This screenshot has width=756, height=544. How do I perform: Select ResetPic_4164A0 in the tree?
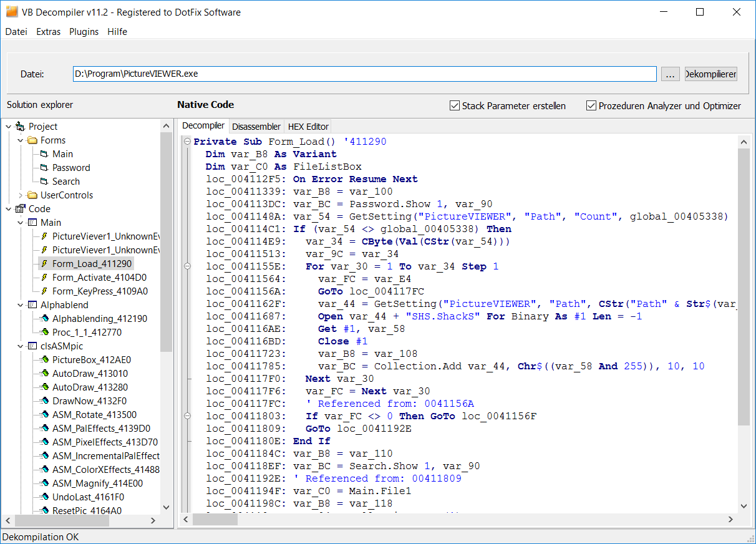pos(87,510)
